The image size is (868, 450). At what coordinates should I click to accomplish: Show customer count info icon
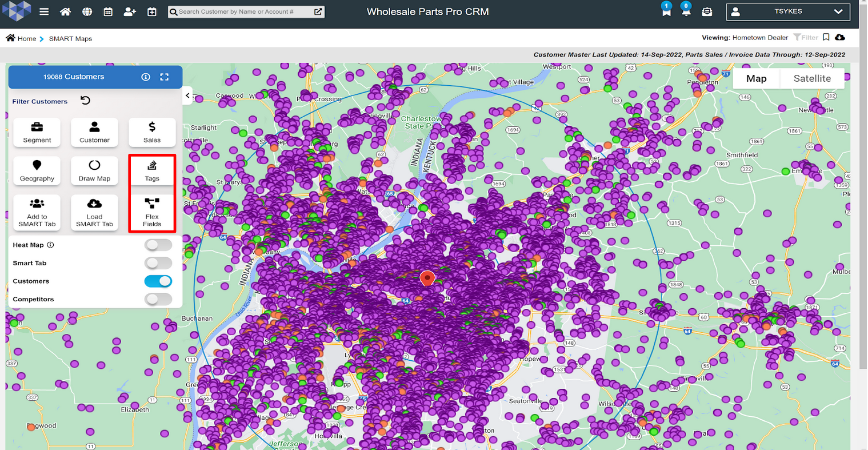click(146, 77)
